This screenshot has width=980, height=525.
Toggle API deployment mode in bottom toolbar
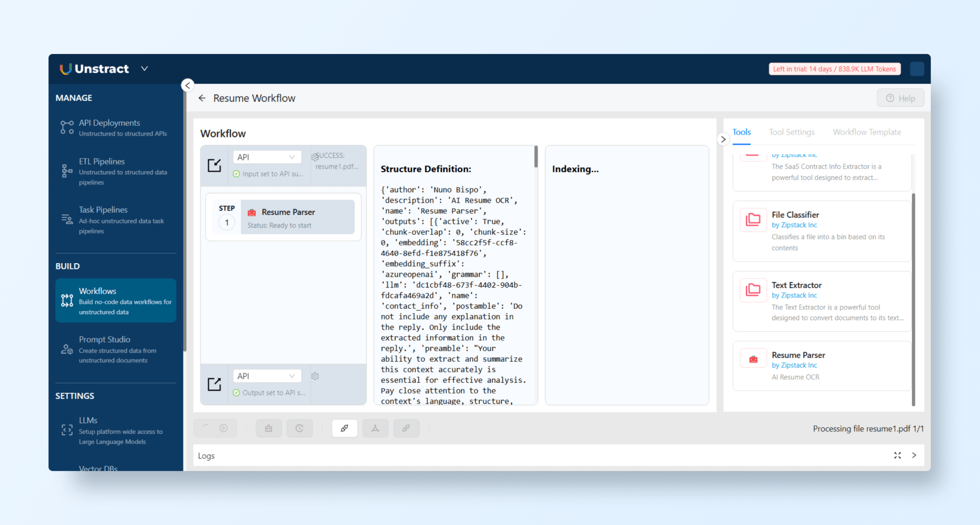(x=345, y=428)
